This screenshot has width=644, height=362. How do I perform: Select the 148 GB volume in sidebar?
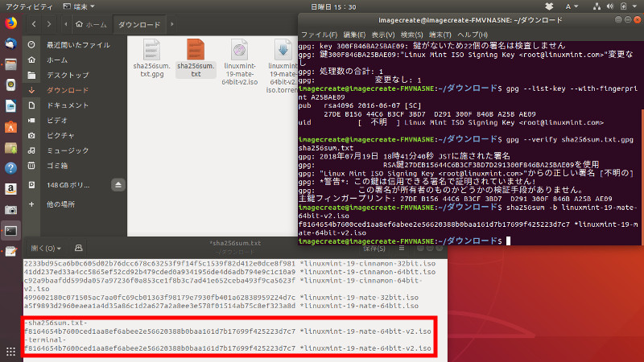pos(68,185)
